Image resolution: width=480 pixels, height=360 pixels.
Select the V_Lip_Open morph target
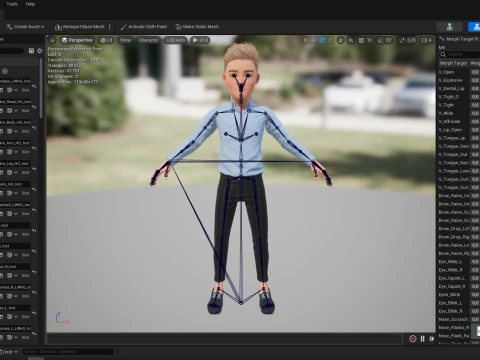[x=450, y=130]
